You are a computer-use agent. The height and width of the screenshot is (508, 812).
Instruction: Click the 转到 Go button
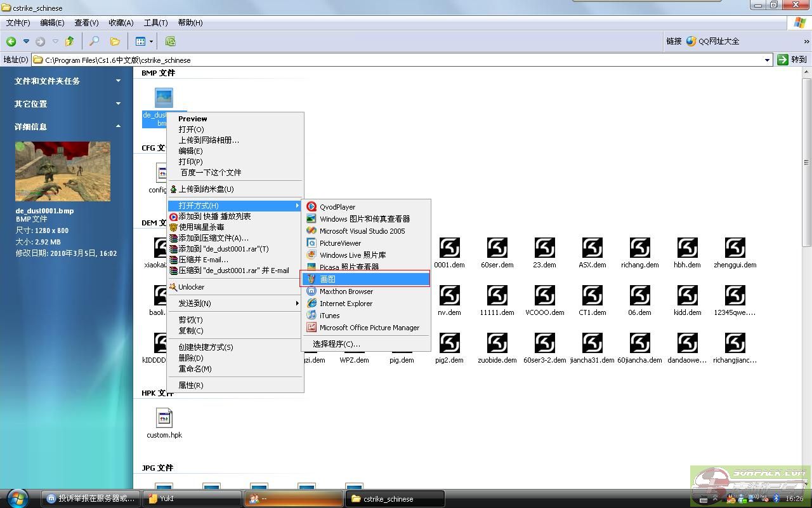[792, 60]
